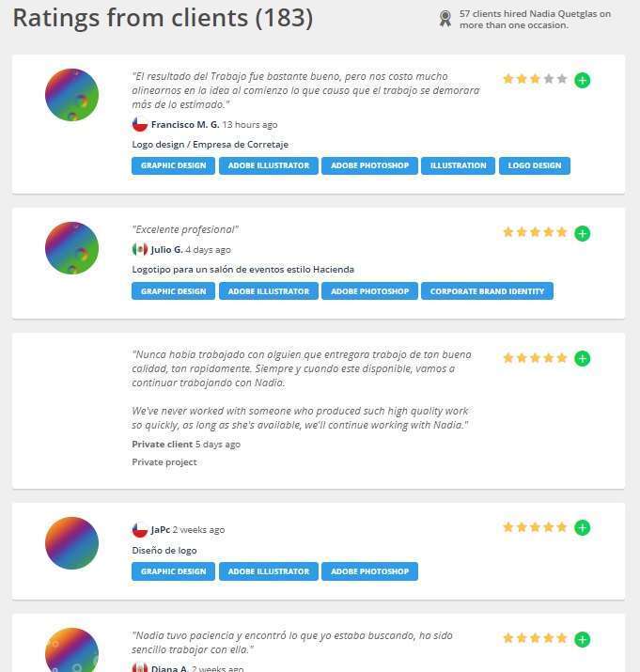
Task: Click Julio G.'s five-star rating
Action: (x=535, y=232)
